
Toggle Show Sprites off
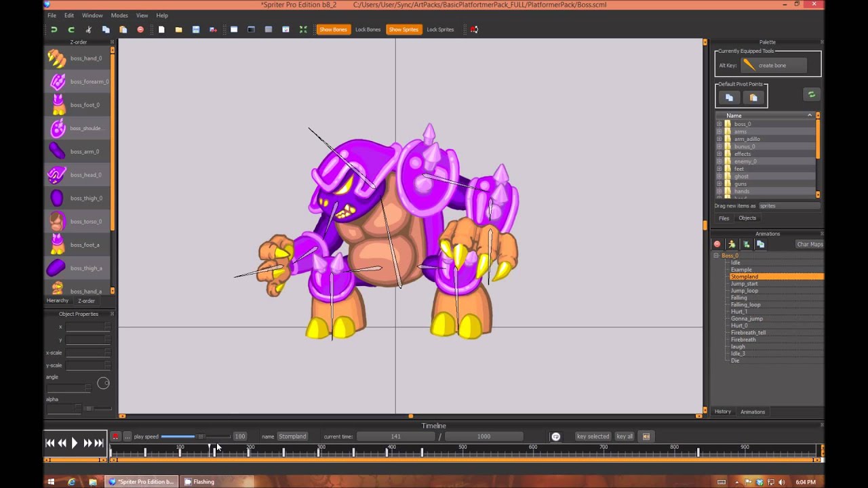click(403, 29)
